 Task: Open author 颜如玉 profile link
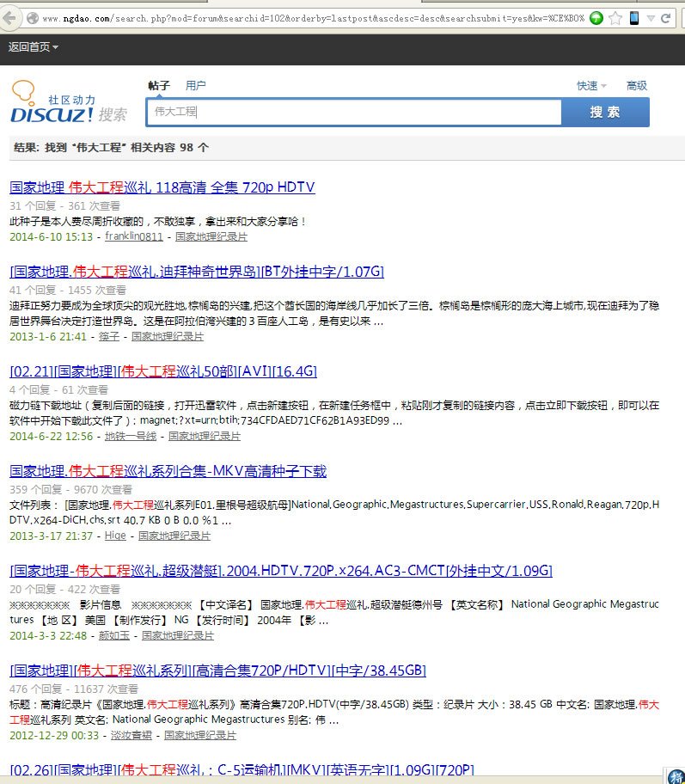point(114,635)
